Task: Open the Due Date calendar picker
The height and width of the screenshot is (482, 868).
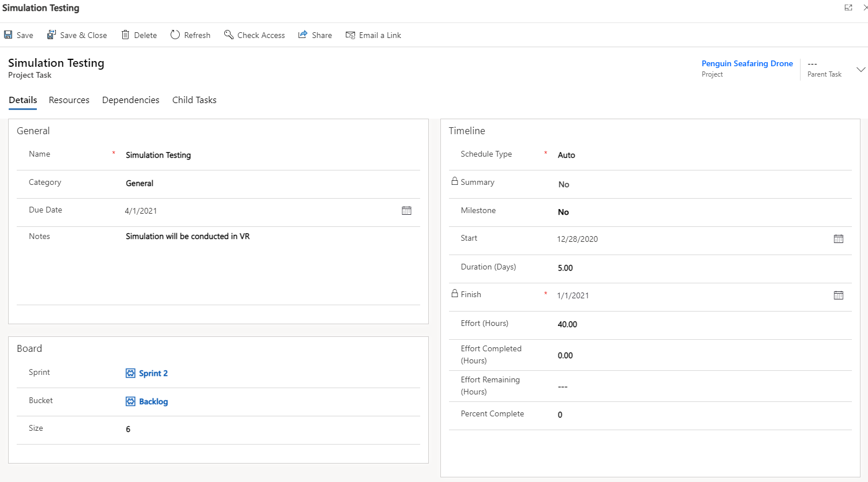Action: (x=406, y=211)
